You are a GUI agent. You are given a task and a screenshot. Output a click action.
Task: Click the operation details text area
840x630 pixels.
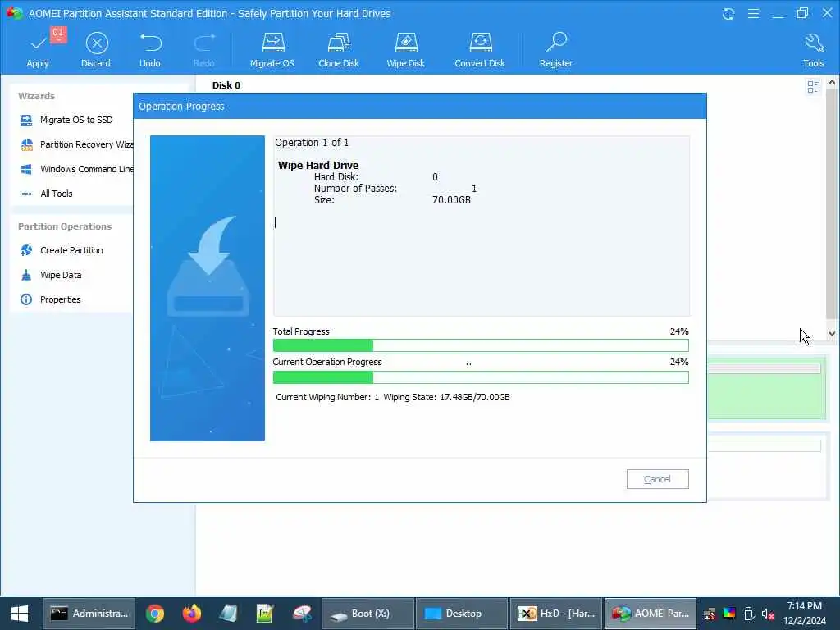tap(481, 226)
